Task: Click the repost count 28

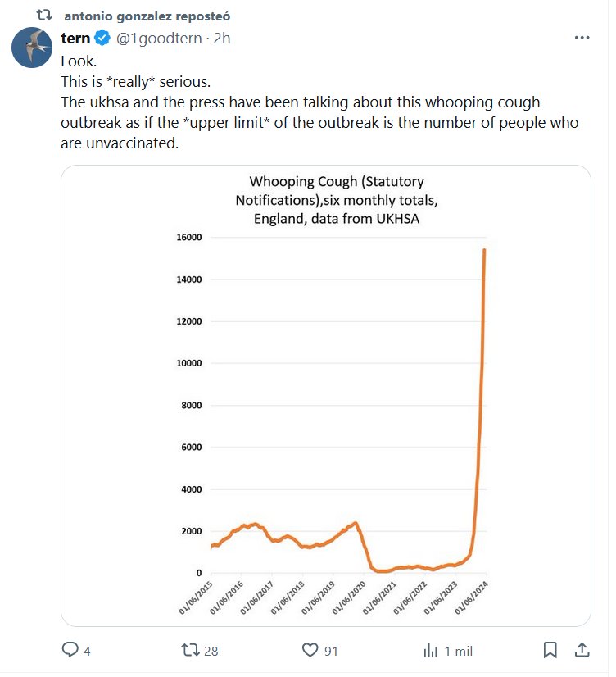Action: [211, 651]
